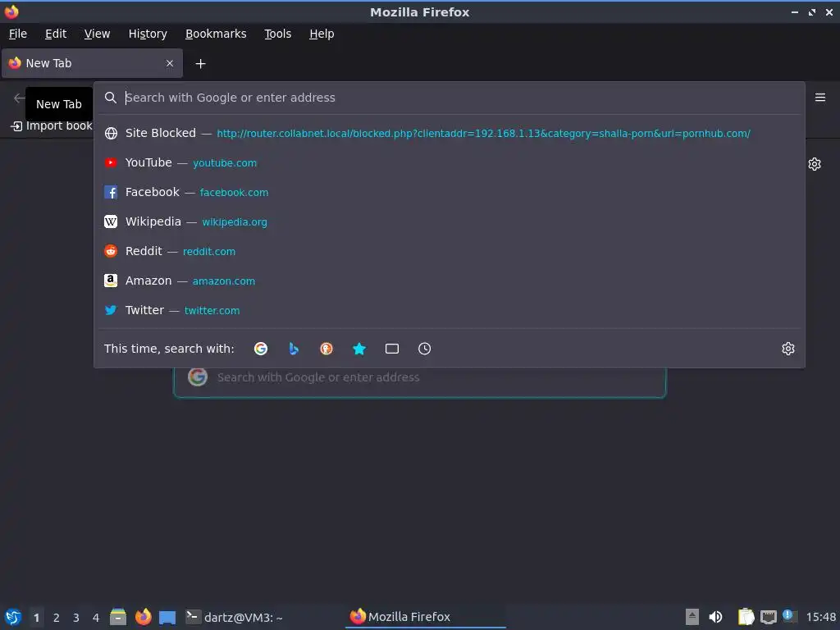
Task: Search this time with Google
Action: (x=261, y=349)
